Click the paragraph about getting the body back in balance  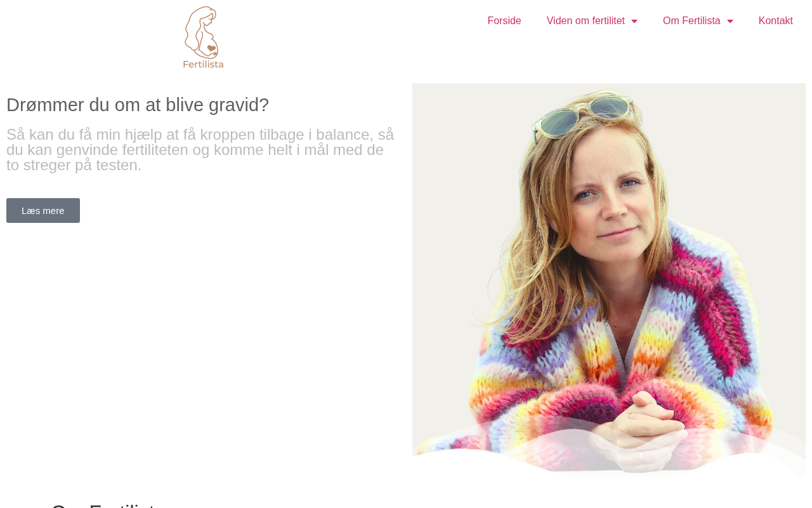point(200,150)
